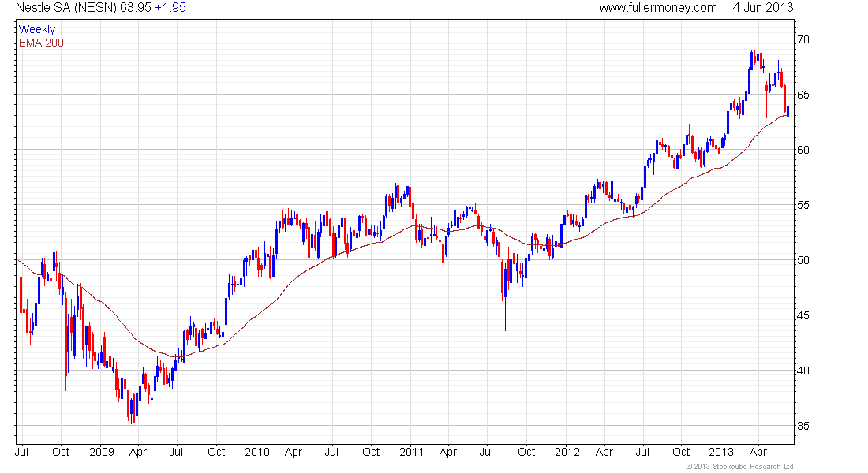Click the 35 price axis label
This screenshot has width=868, height=473.
tap(803, 426)
